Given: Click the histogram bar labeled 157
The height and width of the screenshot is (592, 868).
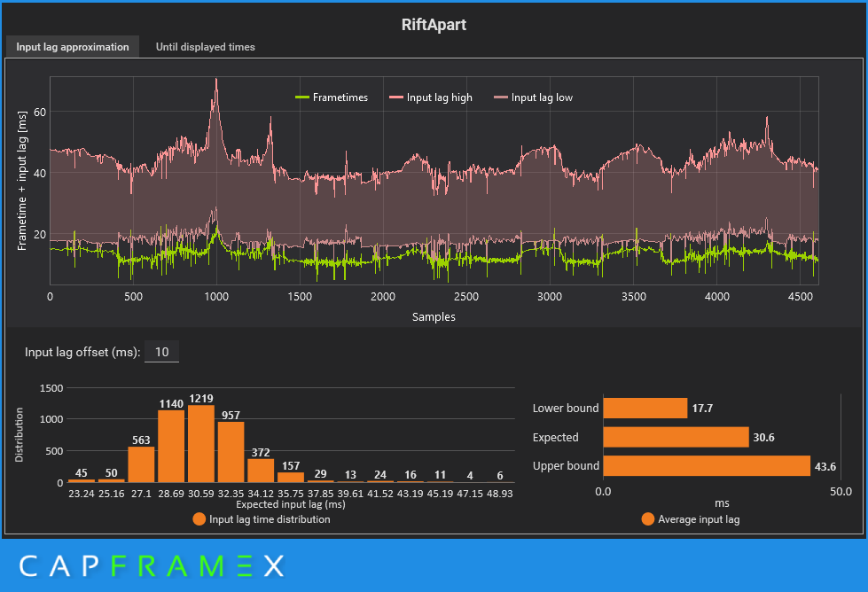Looking at the screenshot, I should click(x=291, y=477).
